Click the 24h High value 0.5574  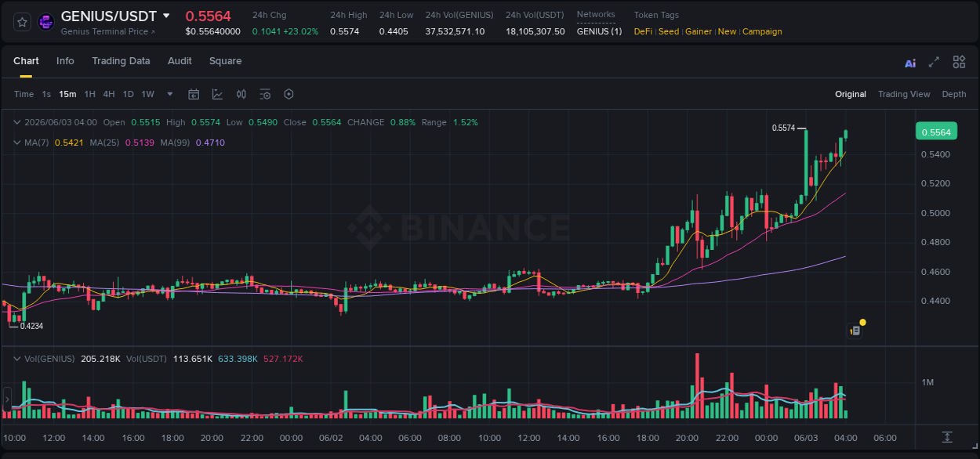(x=344, y=31)
